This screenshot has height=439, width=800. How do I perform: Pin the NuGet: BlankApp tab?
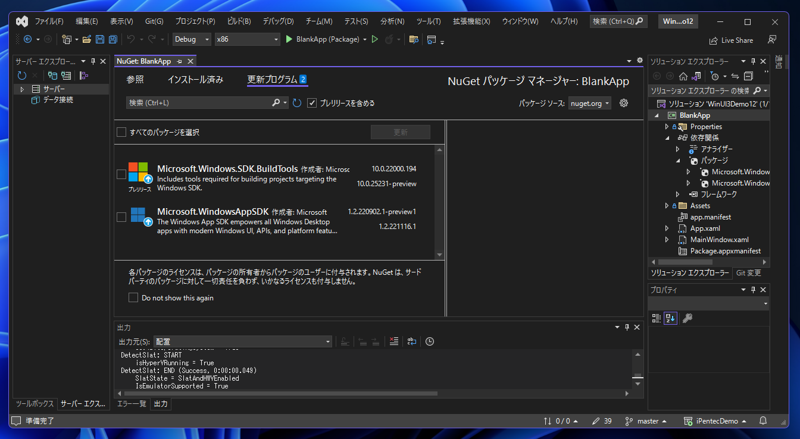(180, 61)
